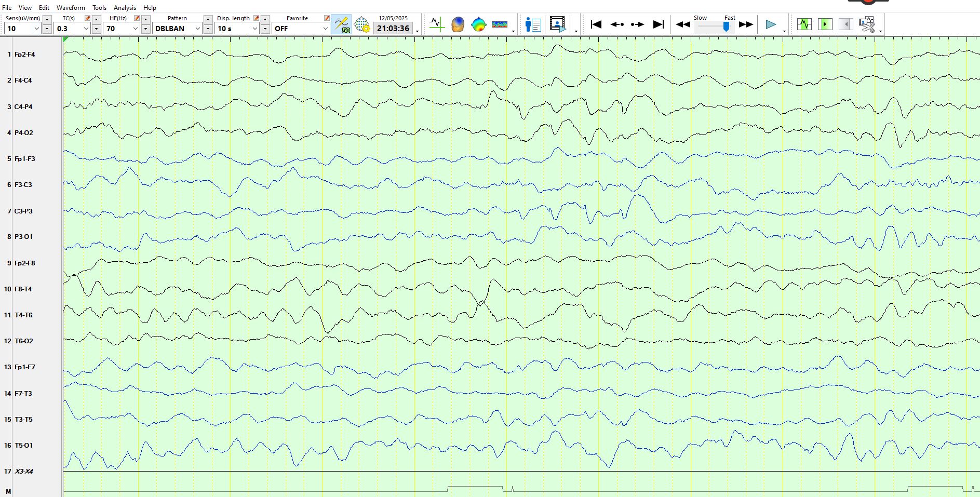Image resolution: width=980 pixels, height=497 pixels.
Task: Open the 2D topographic scalp map
Action: click(x=478, y=24)
